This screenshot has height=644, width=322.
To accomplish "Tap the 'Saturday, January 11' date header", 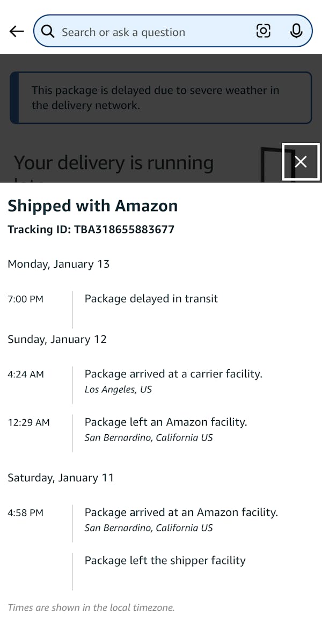I will (61, 478).
